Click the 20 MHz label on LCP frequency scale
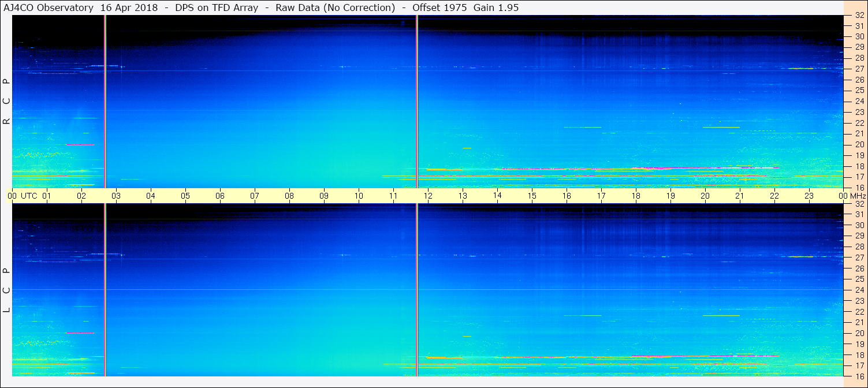 pyautogui.click(x=859, y=333)
